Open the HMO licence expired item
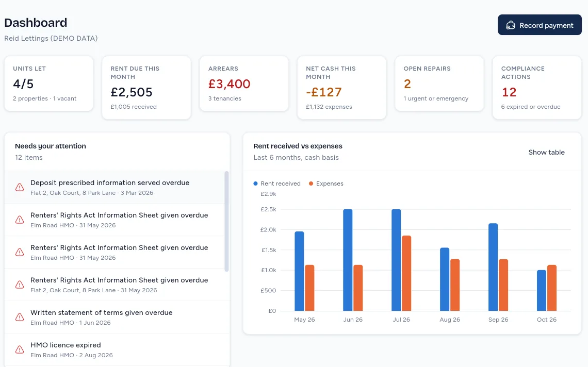The width and height of the screenshot is (588, 367). tap(115, 350)
